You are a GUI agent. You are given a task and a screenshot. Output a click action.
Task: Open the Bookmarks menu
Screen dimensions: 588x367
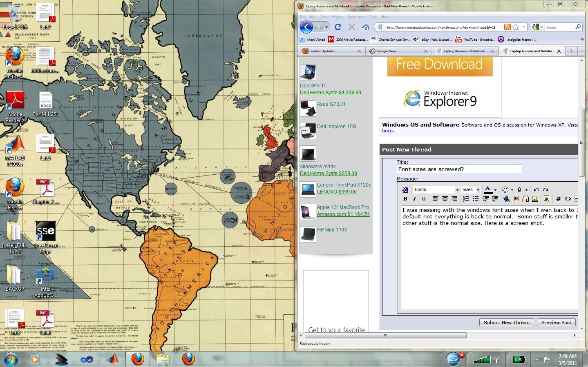355,17
